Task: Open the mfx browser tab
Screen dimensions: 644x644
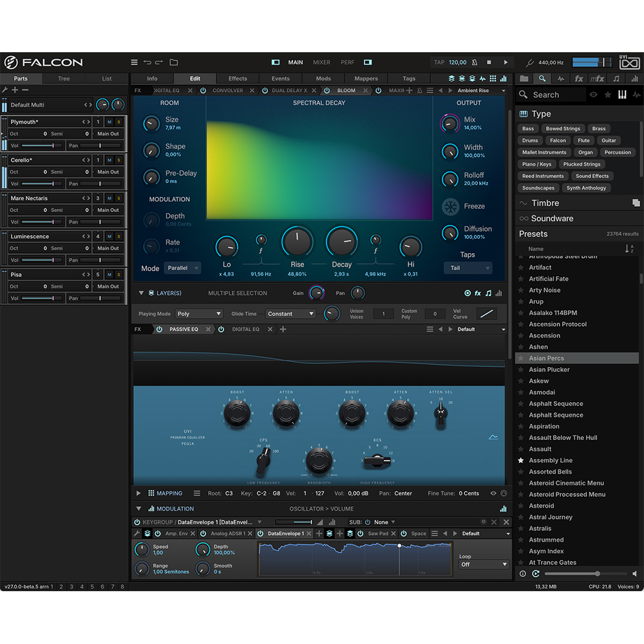Action: pyautogui.click(x=597, y=79)
